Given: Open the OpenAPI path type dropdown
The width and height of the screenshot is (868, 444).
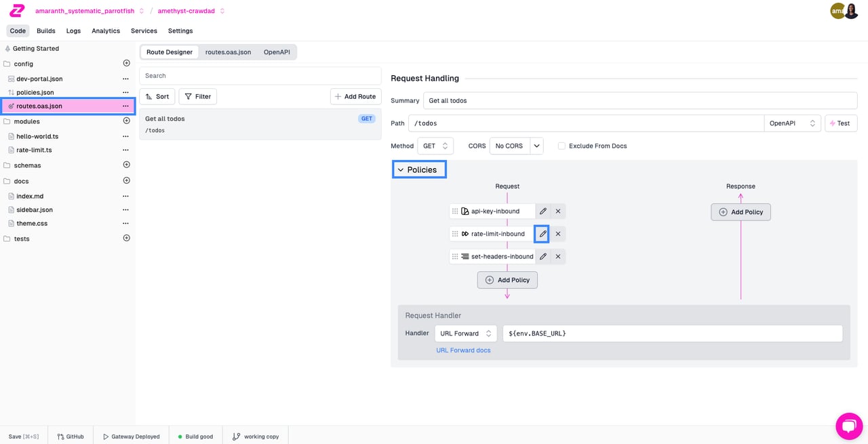Looking at the screenshot, I should coord(793,123).
